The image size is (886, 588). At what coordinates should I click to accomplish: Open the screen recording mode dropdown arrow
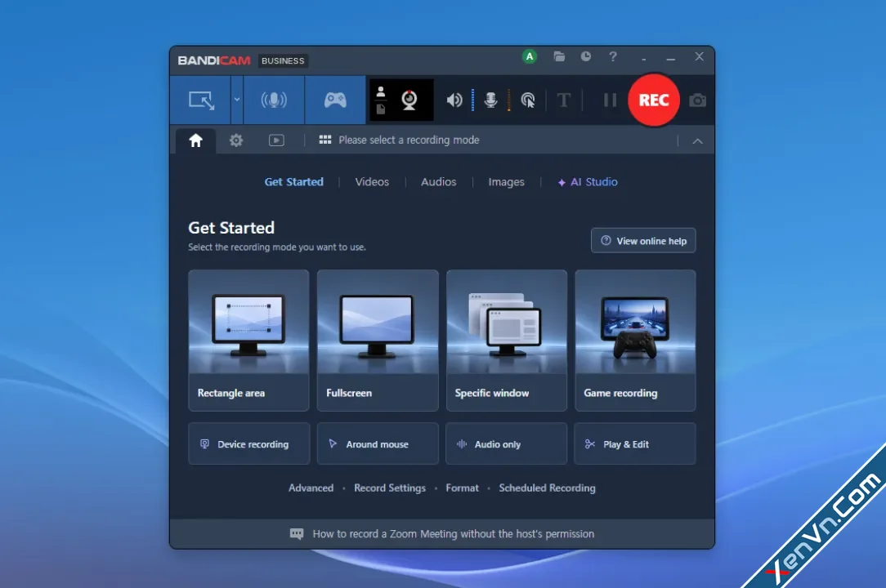click(x=237, y=100)
